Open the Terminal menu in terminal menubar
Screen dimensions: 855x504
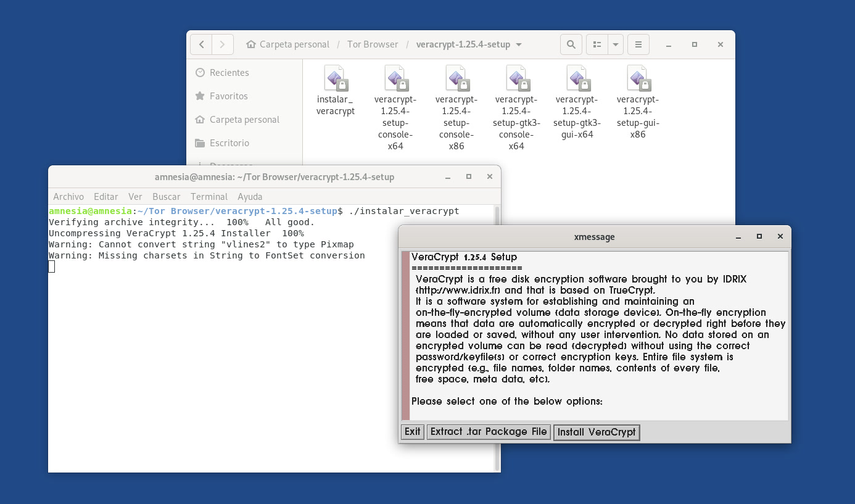209,197
